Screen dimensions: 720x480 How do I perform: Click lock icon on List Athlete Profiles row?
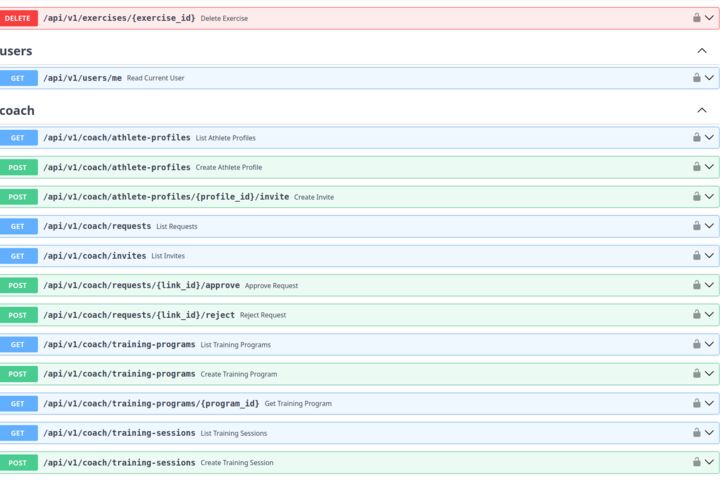(x=697, y=137)
